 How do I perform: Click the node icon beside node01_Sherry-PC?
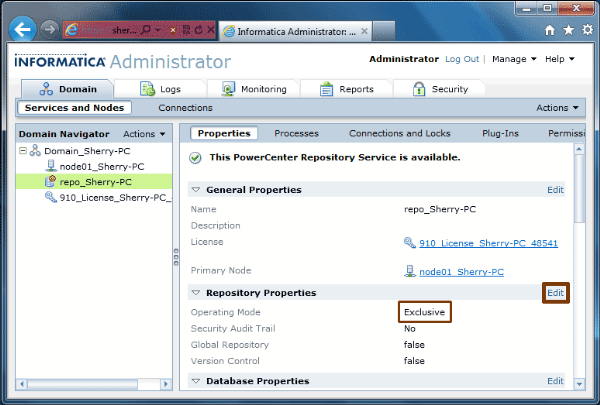pyautogui.click(x=51, y=166)
